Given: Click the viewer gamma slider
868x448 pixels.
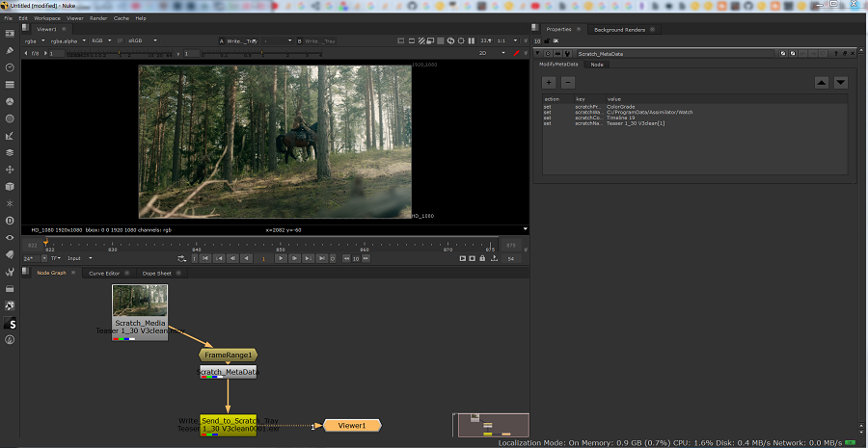Looking at the screenshot, I should 260,54.
